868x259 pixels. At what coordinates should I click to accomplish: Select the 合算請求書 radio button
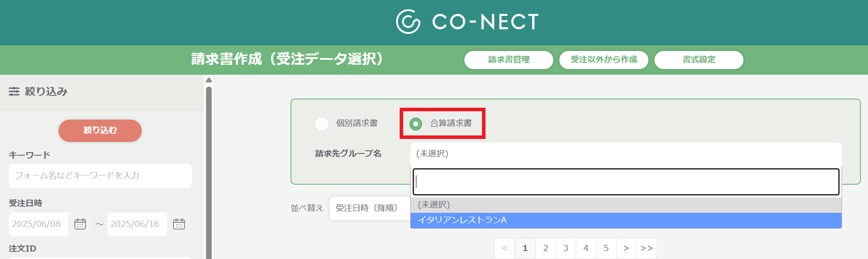tap(416, 124)
